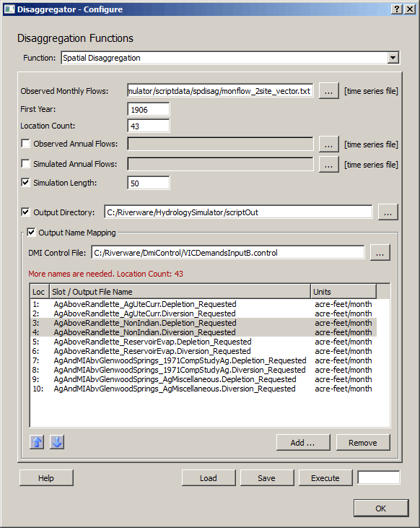Open the Function dropdown list
Screen dimensions: 420x528
click(x=393, y=58)
